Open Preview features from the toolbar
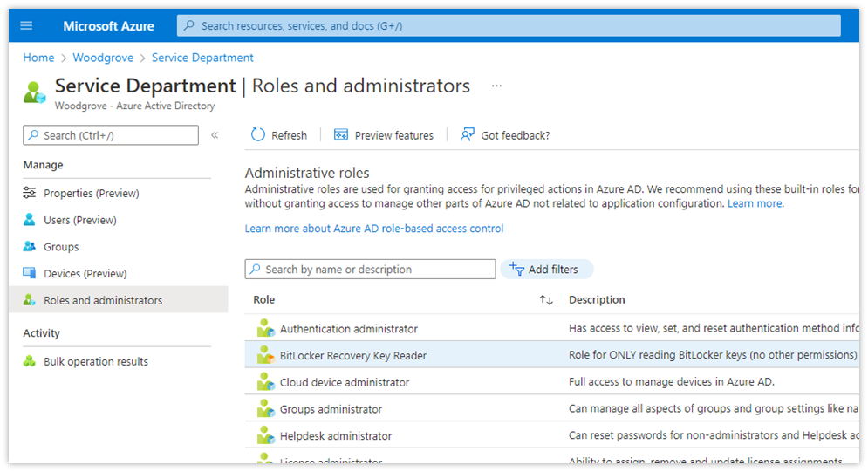 point(383,135)
